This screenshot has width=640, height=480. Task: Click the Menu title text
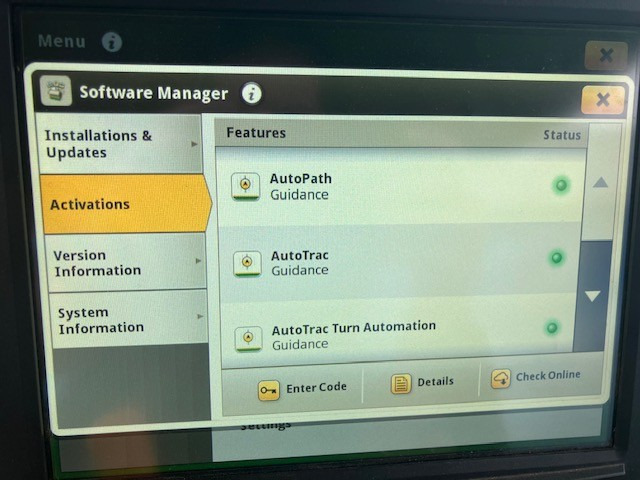tap(62, 41)
